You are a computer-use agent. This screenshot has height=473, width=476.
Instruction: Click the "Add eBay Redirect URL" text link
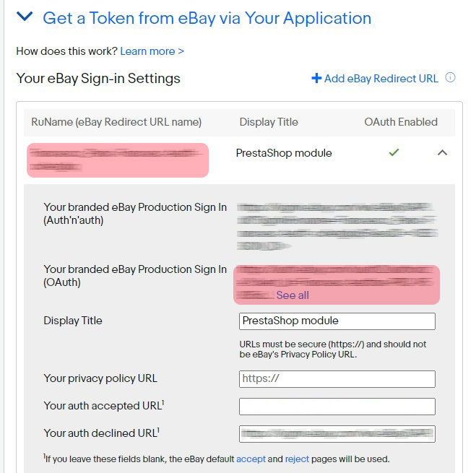point(381,79)
